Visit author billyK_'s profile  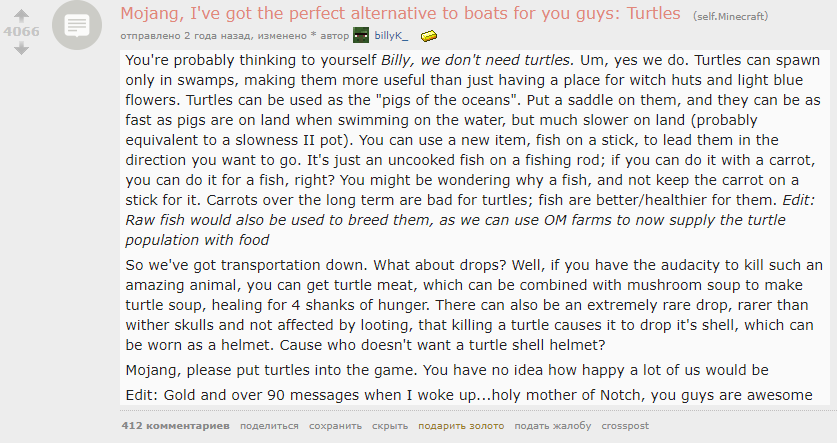391,36
